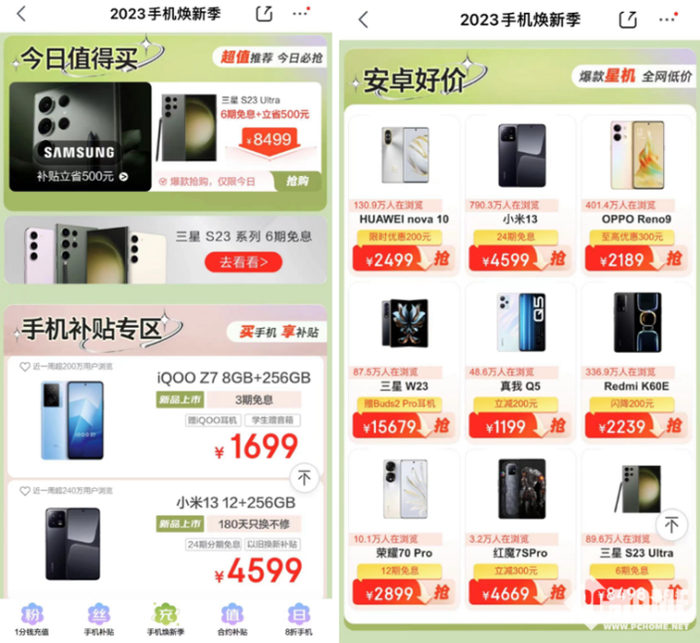Tap the back arrow on left screen
Viewport: 700px width, 643px height.
(x=21, y=13)
